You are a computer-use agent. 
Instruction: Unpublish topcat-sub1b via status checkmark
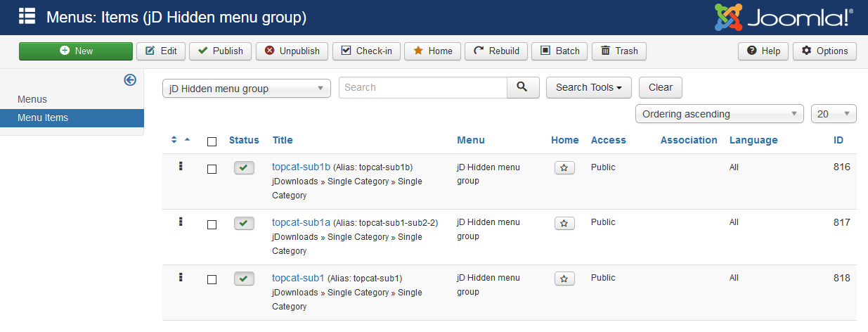coord(244,168)
